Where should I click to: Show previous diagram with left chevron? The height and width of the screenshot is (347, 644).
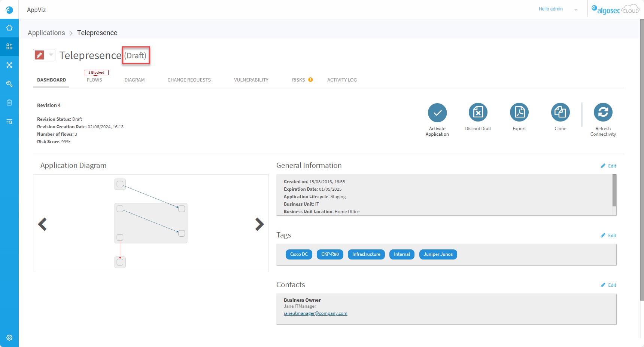42,224
